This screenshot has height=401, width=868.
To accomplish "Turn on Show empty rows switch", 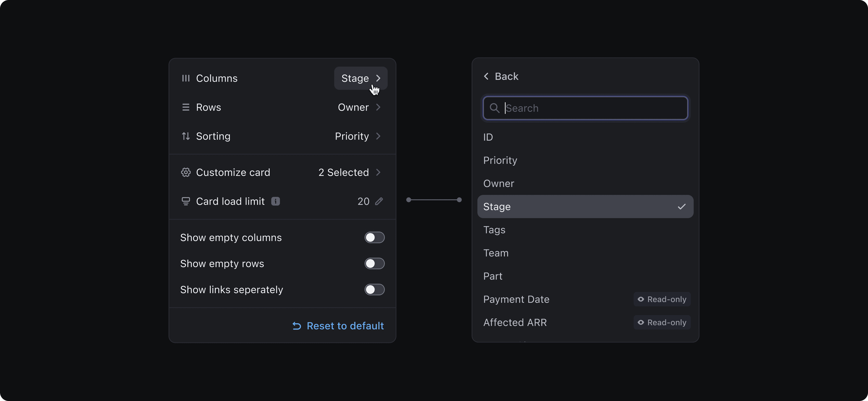I will click(374, 263).
